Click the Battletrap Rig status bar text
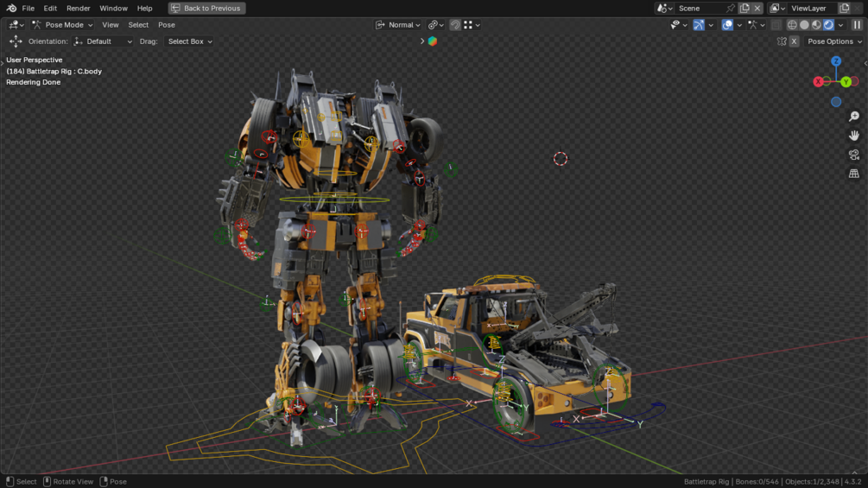Viewport: 868px width, 488px height. pos(706,482)
